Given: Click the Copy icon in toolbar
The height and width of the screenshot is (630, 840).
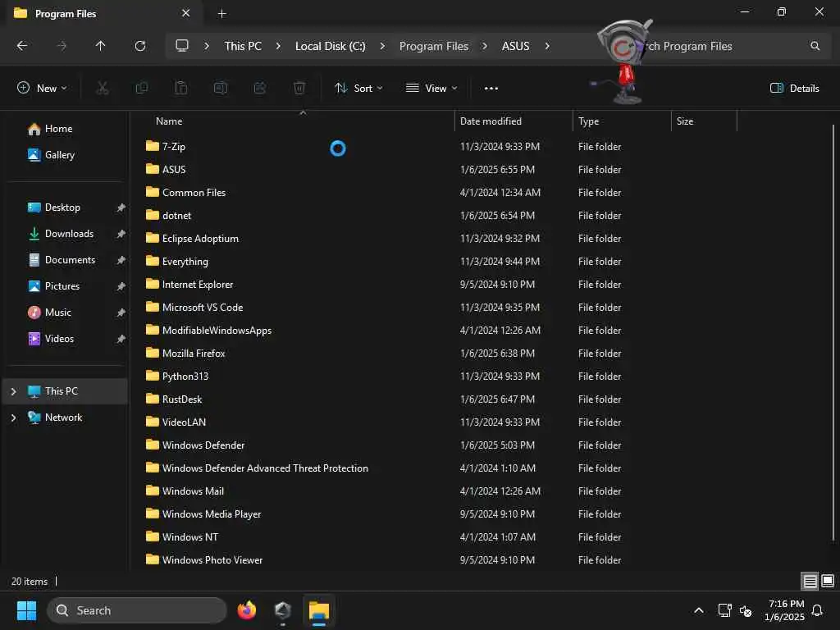Looking at the screenshot, I should click(142, 88).
